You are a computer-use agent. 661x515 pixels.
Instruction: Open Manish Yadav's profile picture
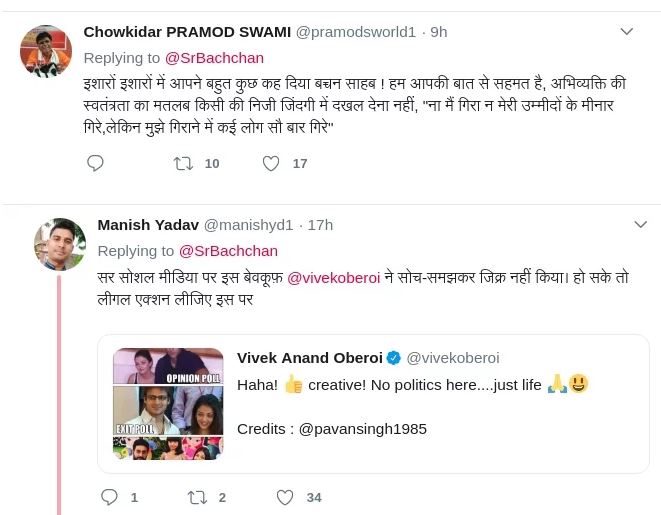pos(59,243)
